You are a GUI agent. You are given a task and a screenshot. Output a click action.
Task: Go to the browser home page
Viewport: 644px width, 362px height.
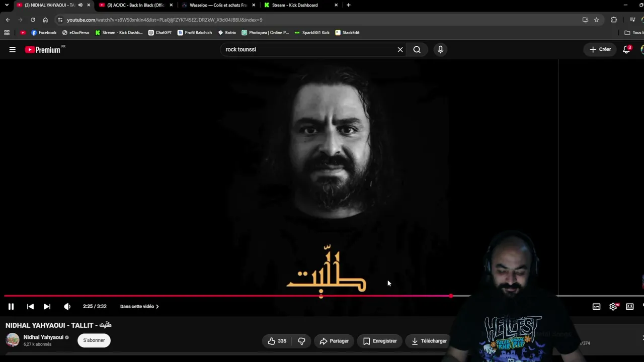45,20
